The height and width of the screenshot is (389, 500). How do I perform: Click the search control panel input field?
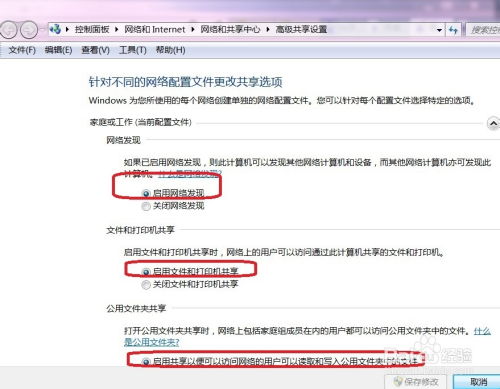click(483, 30)
